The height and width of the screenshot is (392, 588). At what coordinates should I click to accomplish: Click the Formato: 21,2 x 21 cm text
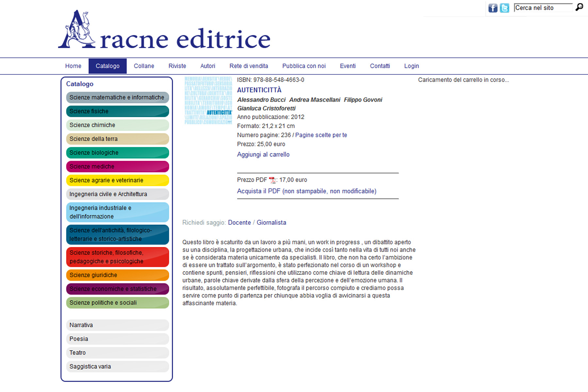(x=266, y=126)
